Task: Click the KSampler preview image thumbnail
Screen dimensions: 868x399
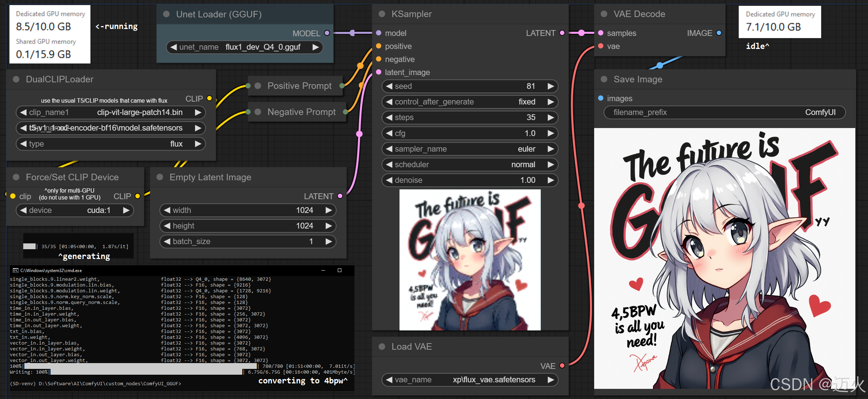Action: 470,260
